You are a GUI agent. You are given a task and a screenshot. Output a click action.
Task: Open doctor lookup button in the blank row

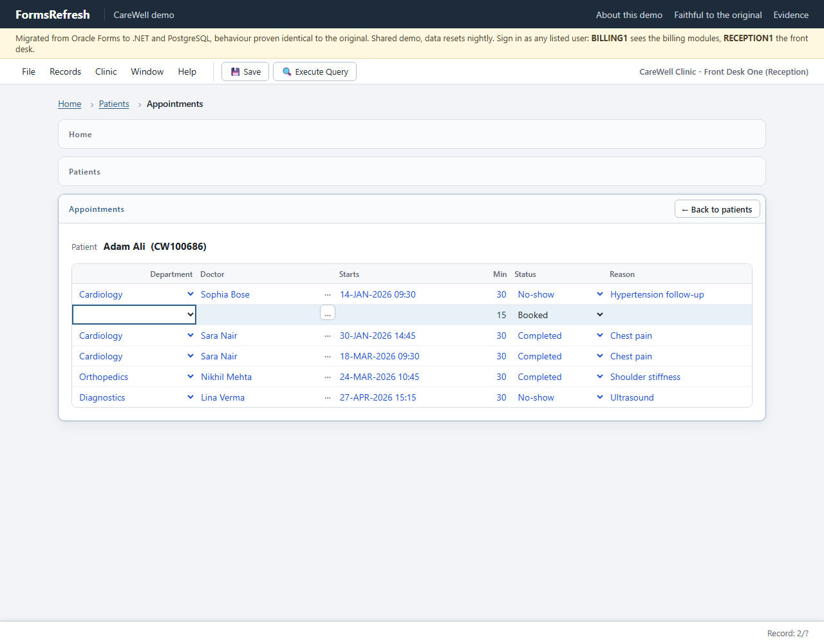tap(328, 313)
